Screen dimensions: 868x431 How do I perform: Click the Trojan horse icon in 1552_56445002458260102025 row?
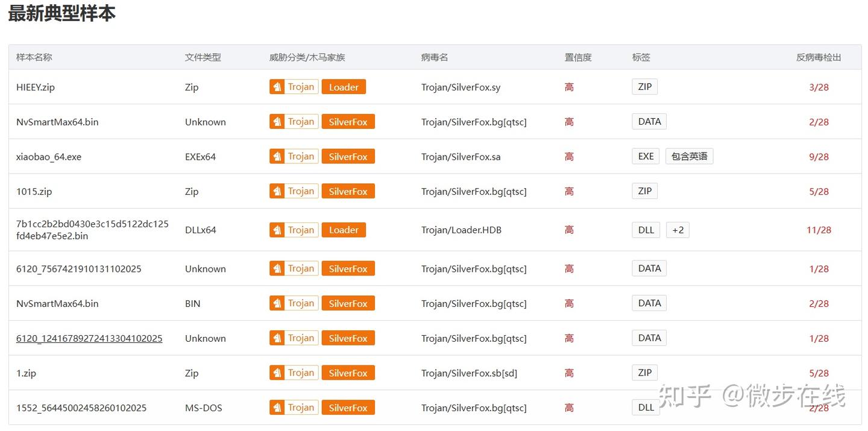277,407
